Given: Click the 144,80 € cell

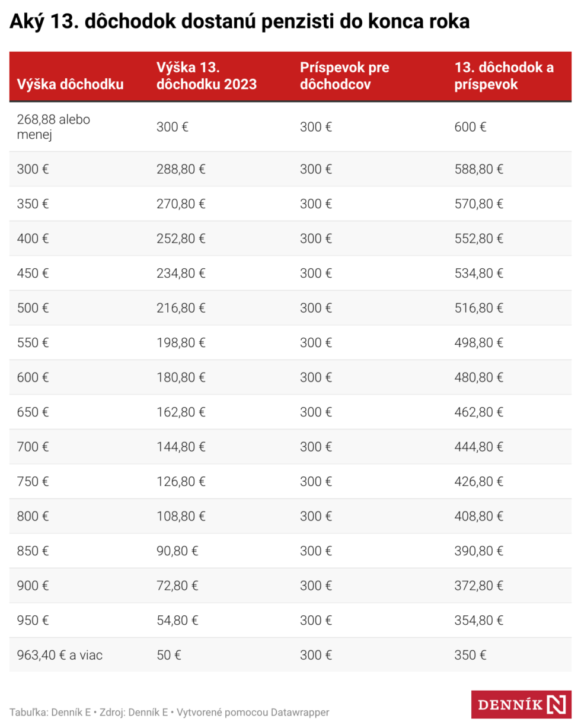Looking at the screenshot, I should coord(181,447).
